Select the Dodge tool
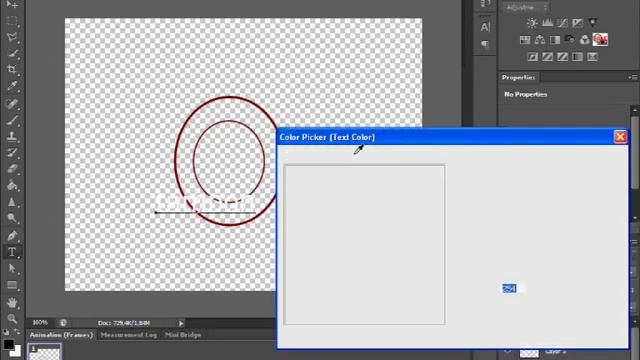Viewport: 640px width, 360px height. tap(12, 218)
